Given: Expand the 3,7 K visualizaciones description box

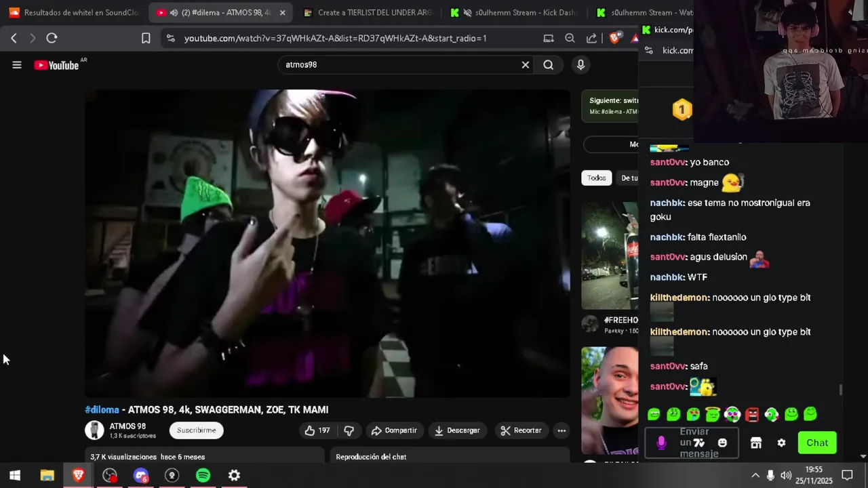Looking at the screenshot, I should click(205, 455).
